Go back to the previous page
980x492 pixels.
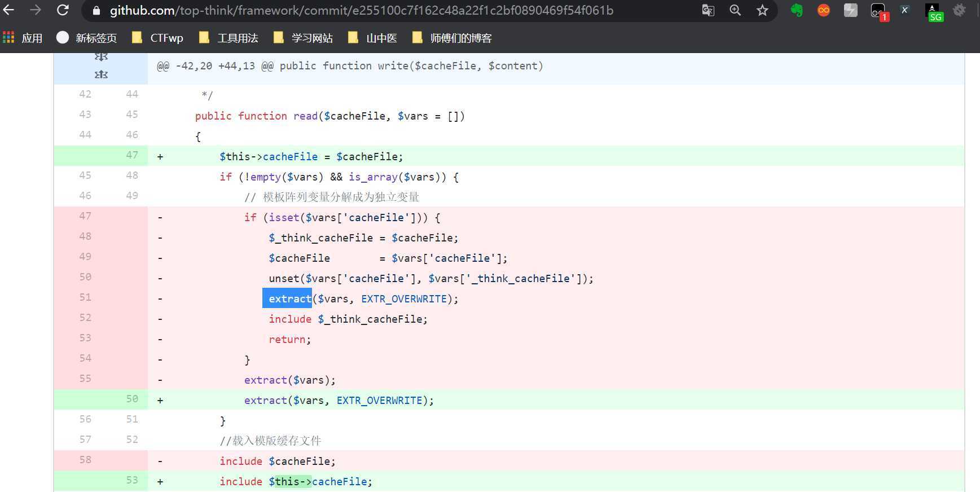(x=8, y=10)
